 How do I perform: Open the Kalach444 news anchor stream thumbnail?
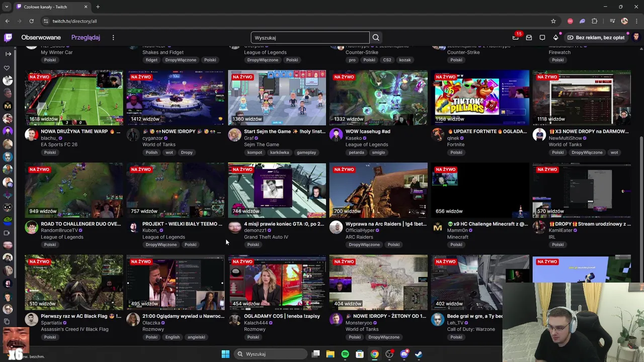point(277,283)
